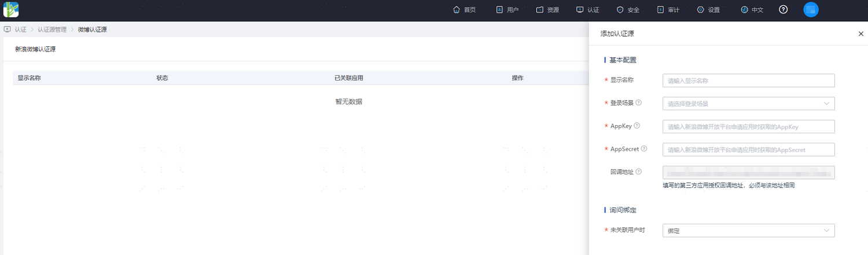Go to 认证源管理 breadcrumb link
868x255 pixels.
point(52,30)
